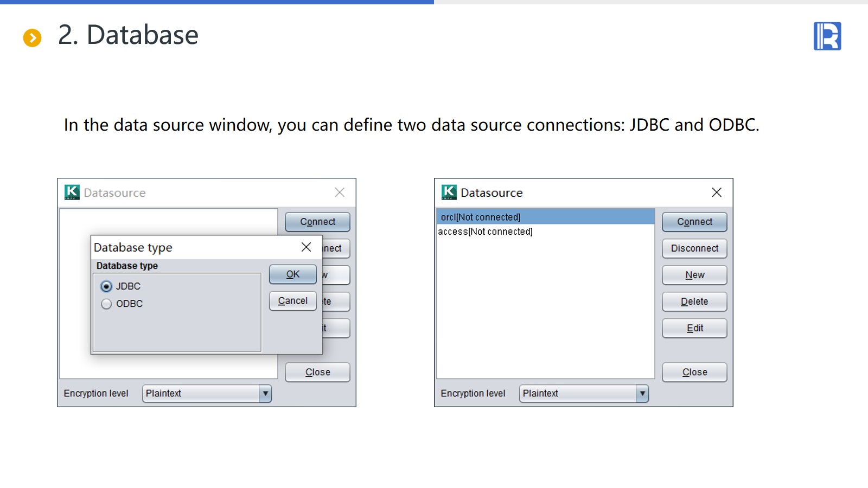Screen dimensions: 868x488
Task: Click the blue R logo in the top corner
Action: pyautogui.click(x=827, y=36)
